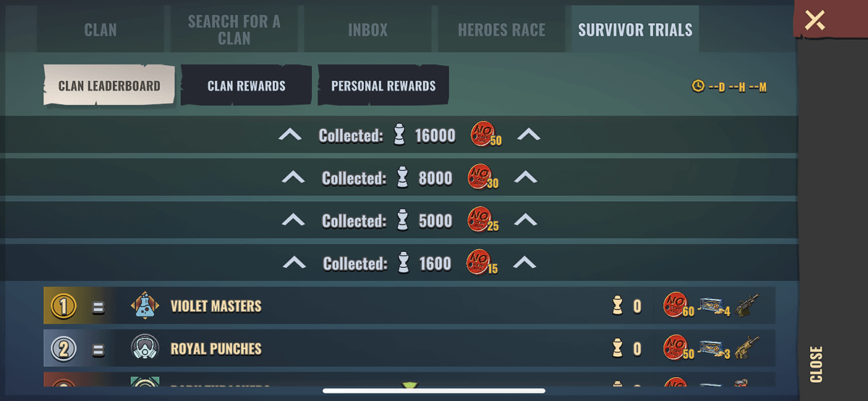The width and height of the screenshot is (868, 401).
Task: Open the Inbox tab
Action: [368, 30]
